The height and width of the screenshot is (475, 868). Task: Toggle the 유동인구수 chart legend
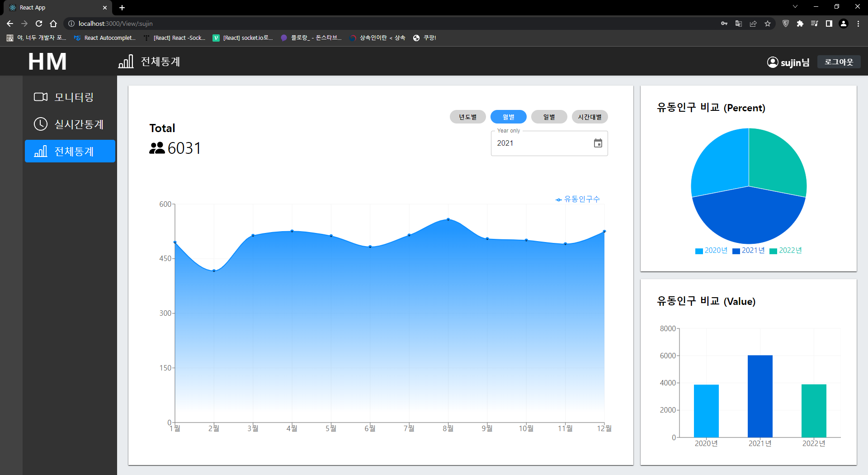578,199
